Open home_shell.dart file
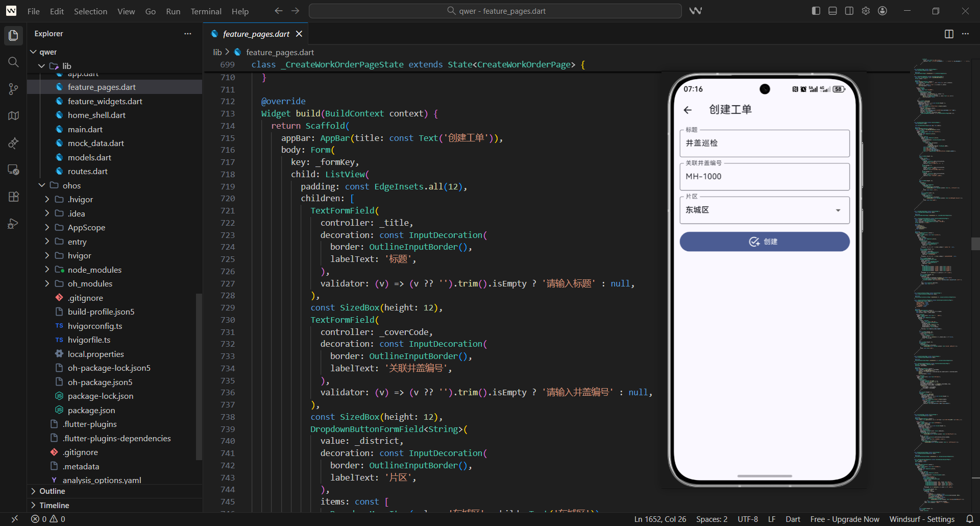The image size is (980, 526). pyautogui.click(x=114, y=115)
